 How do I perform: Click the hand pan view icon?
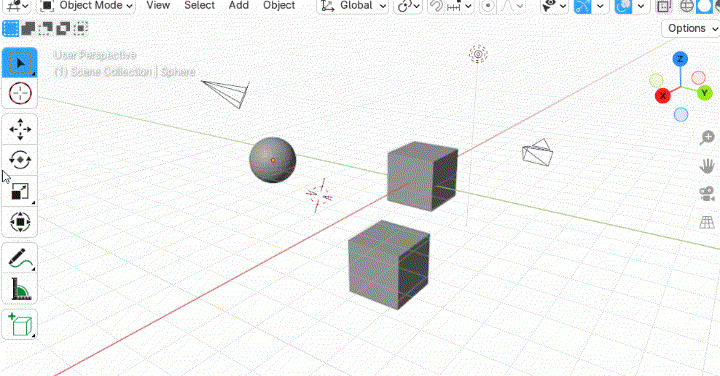point(707,165)
